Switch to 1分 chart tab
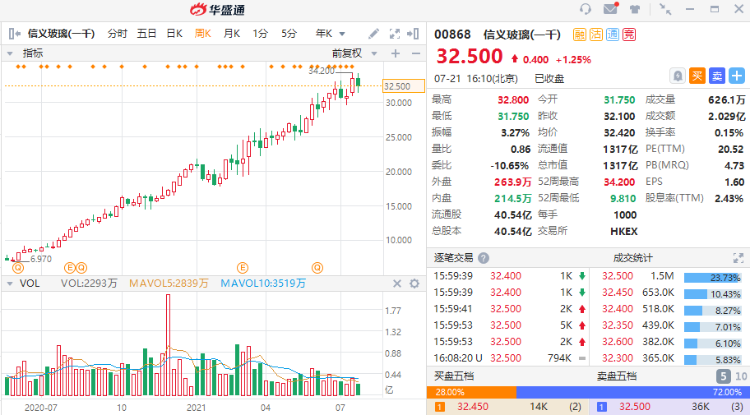This screenshot has height=415, width=750. 260,33
